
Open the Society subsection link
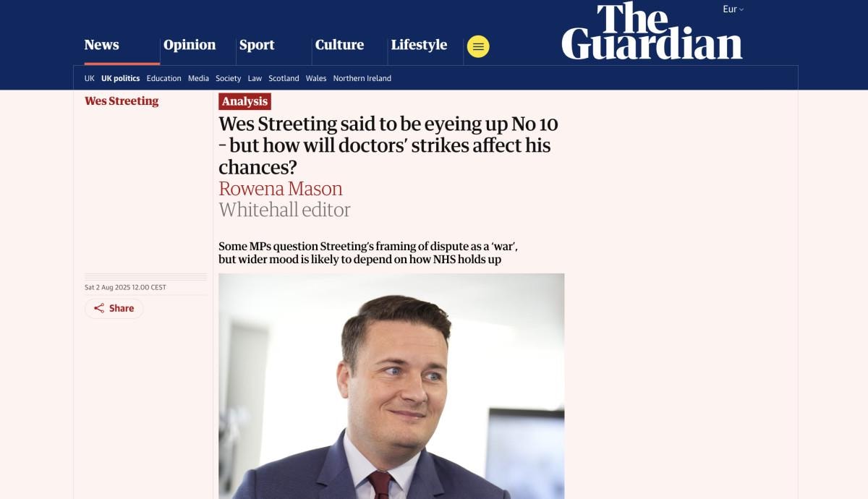click(x=228, y=78)
